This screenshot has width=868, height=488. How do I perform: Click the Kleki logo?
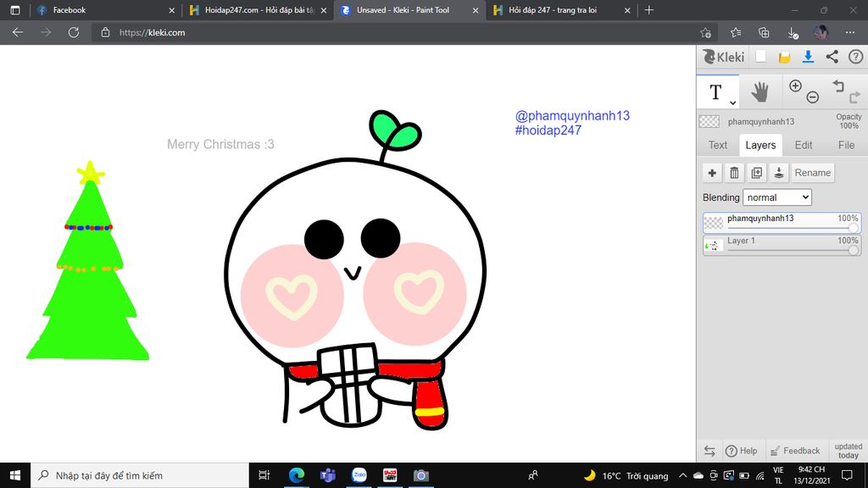click(723, 57)
